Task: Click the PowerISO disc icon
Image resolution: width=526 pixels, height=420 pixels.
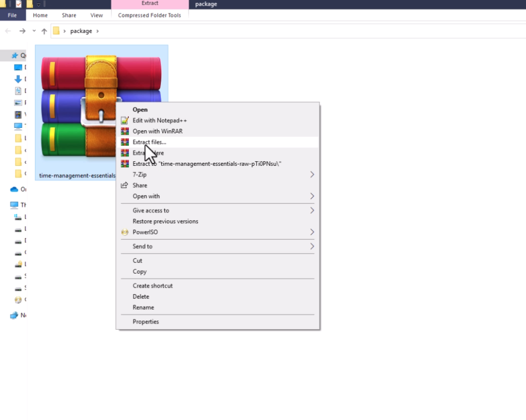Action: (x=124, y=232)
